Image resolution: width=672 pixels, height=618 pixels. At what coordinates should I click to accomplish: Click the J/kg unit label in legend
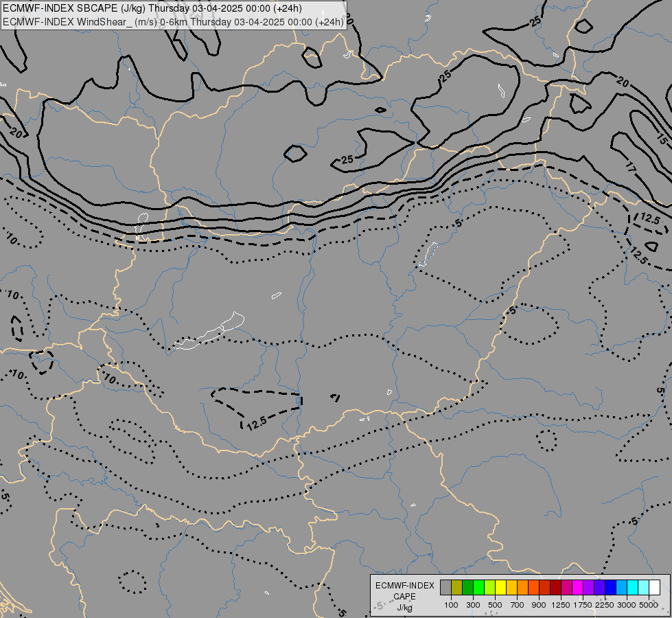[x=404, y=608]
